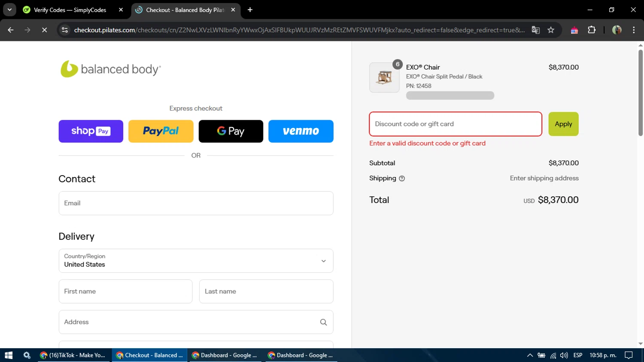Switch to TikTok Chrome taskbar window
This screenshot has width=644, height=362.
point(74,355)
